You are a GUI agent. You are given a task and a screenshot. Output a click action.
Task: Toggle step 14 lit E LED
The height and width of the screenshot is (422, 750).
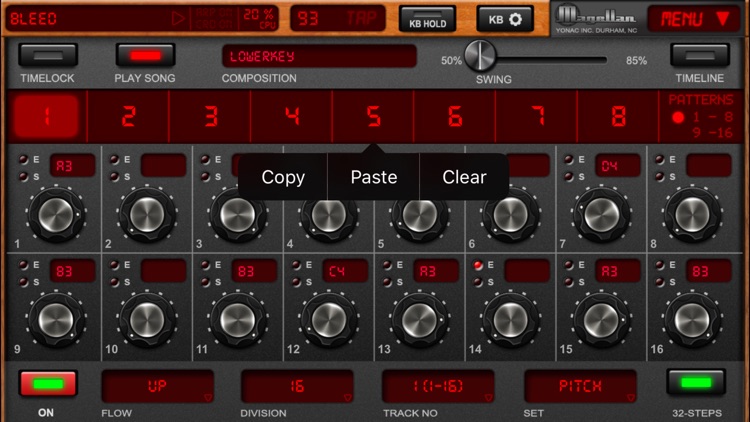tap(478, 265)
